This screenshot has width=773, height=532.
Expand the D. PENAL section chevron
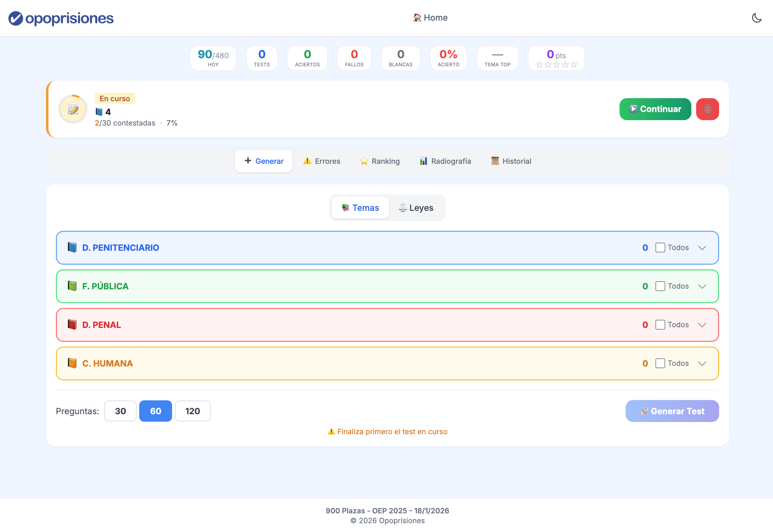click(x=702, y=325)
